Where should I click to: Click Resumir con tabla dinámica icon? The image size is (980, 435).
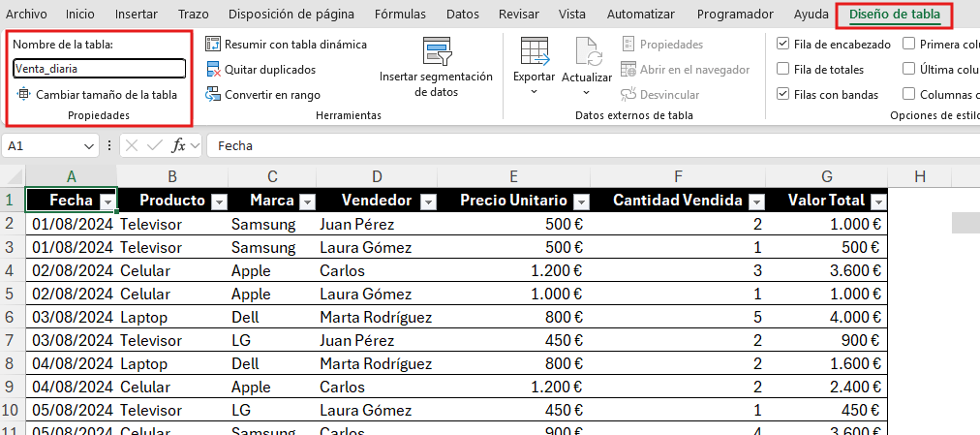coord(213,45)
